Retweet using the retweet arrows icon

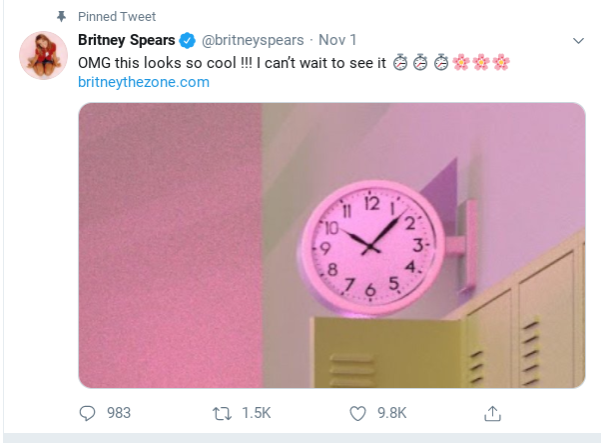pos(222,413)
